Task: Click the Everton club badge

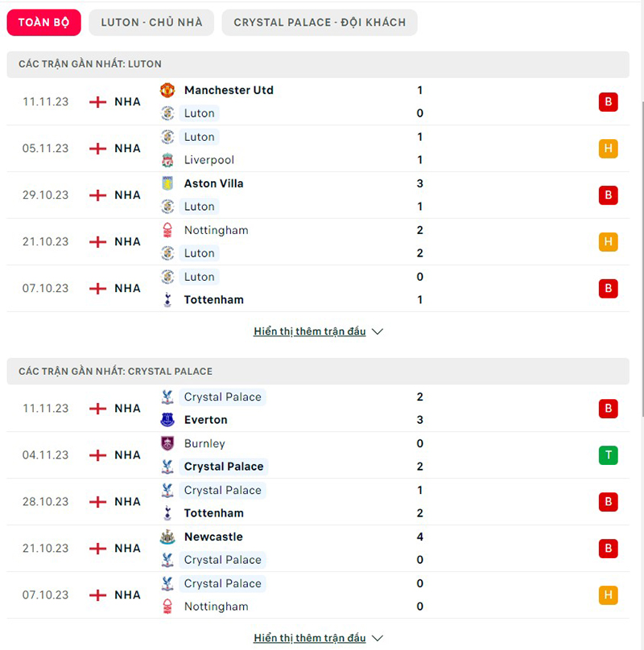Action: point(167,419)
